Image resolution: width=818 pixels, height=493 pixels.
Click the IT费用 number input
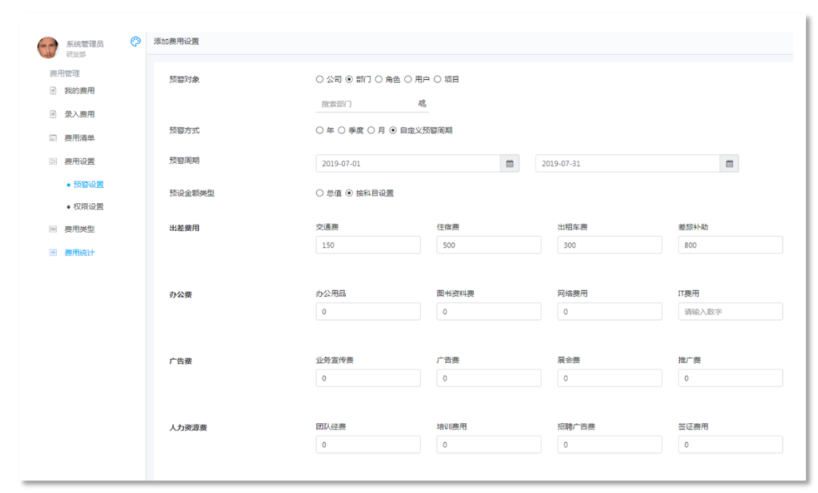click(x=730, y=312)
